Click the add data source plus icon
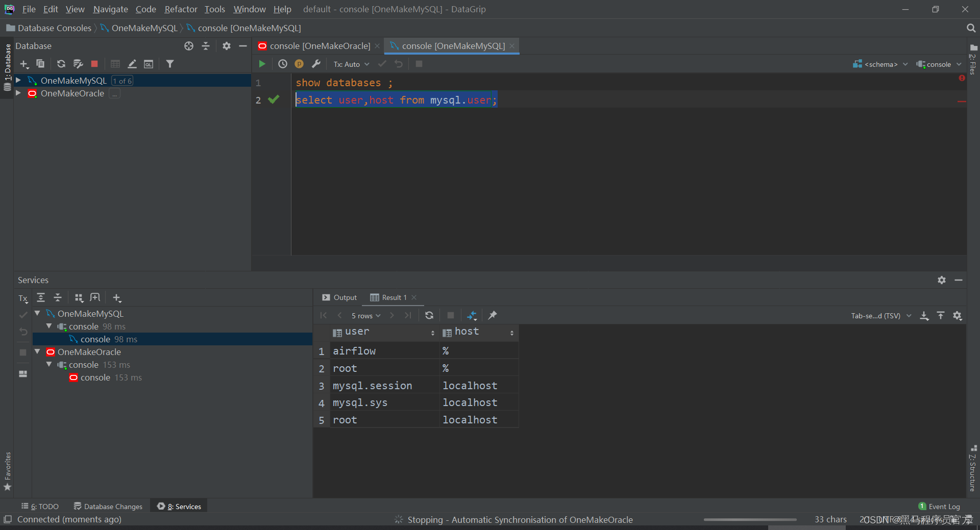Viewport: 980px width, 530px height. click(24, 64)
